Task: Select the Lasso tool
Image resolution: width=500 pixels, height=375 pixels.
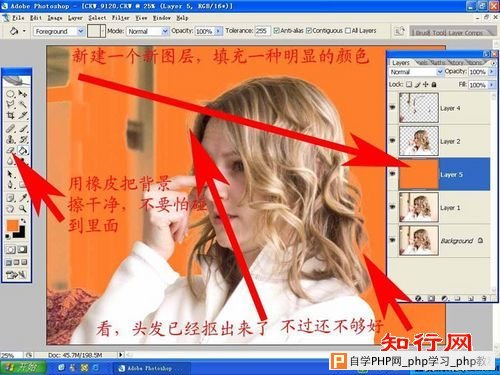Action: [x=11, y=105]
